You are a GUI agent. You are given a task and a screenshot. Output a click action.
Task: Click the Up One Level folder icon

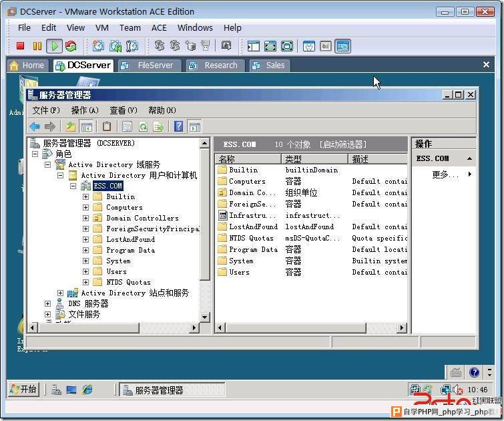click(x=70, y=126)
